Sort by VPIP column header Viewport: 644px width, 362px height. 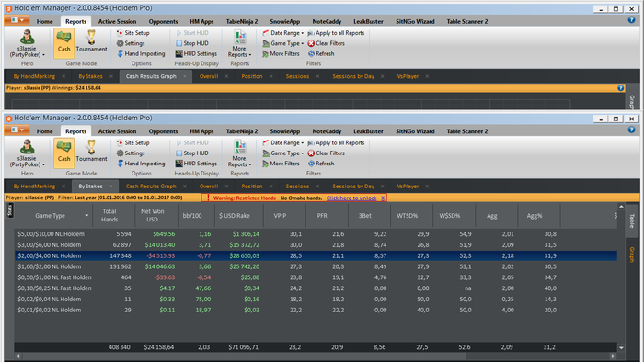point(280,216)
